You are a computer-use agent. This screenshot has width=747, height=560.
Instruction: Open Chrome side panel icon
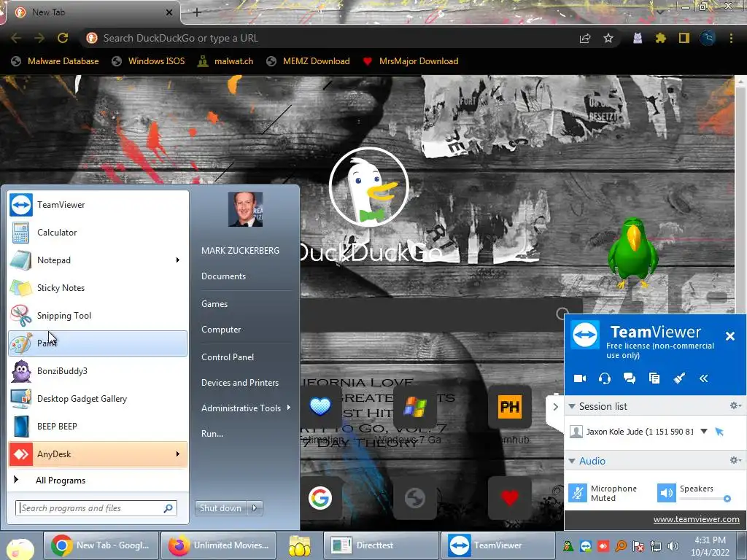tap(684, 38)
